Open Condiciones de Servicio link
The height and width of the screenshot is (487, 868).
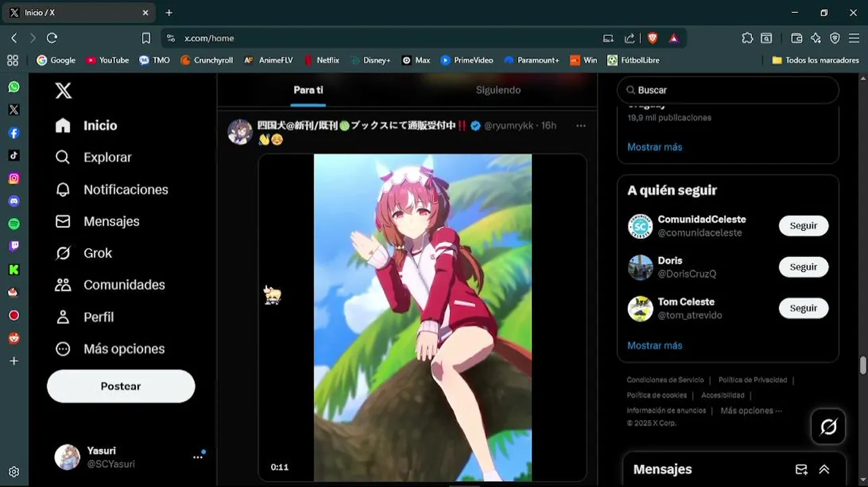coord(665,380)
